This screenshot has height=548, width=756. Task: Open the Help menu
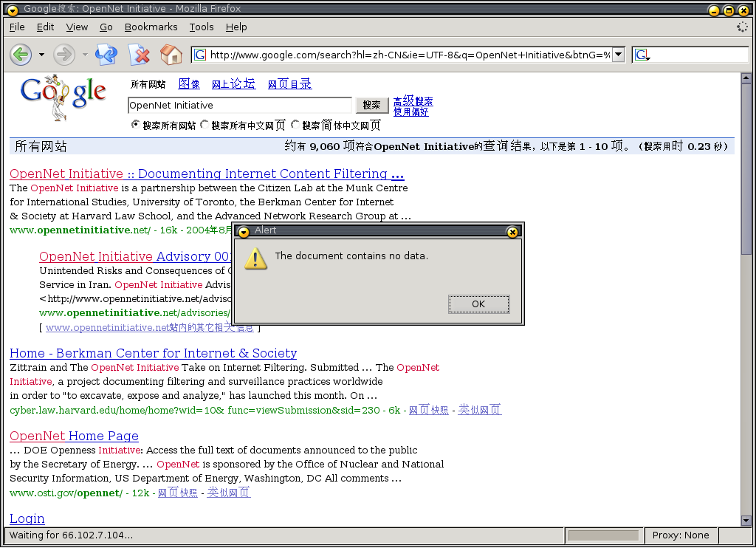tap(236, 27)
